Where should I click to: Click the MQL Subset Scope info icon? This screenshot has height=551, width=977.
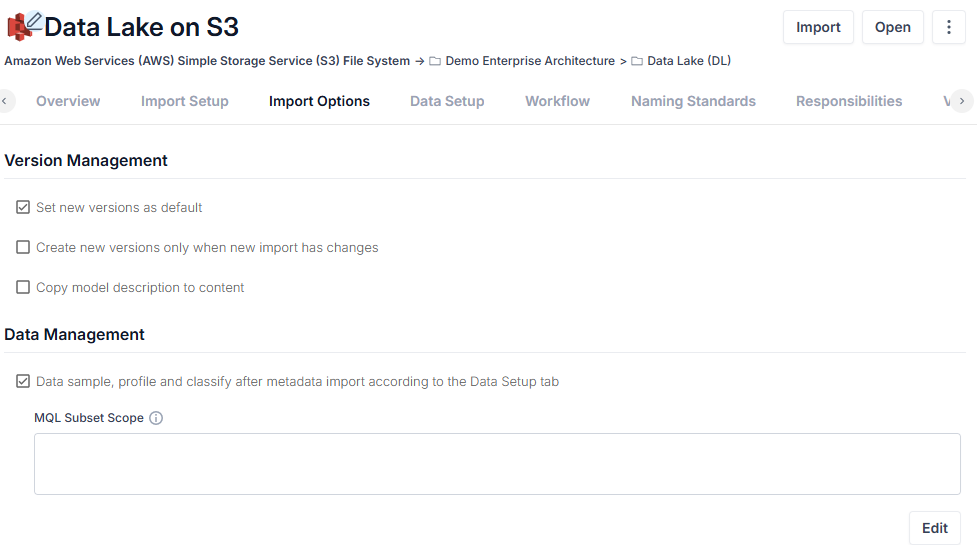coord(156,418)
